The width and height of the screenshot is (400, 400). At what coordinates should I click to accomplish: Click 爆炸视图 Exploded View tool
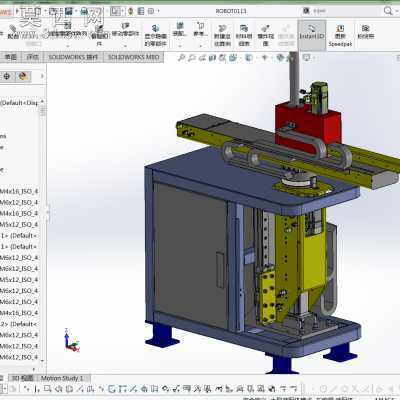tap(266, 35)
